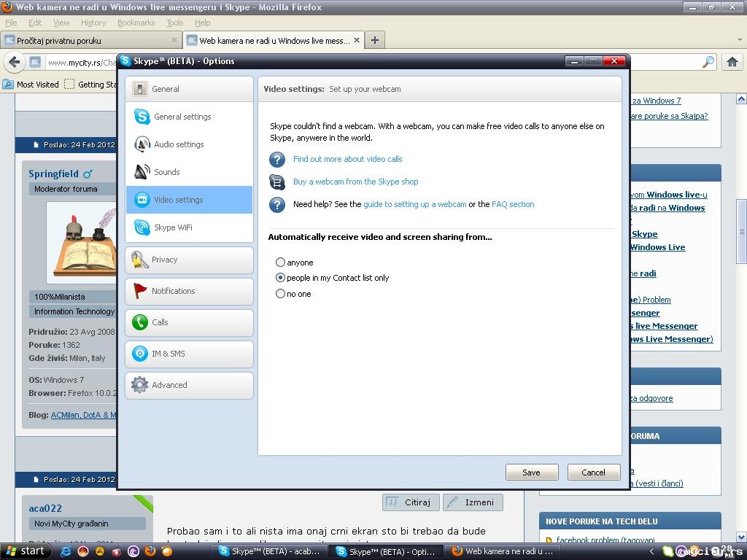747x560 pixels.
Task: Expand the Notifications section
Action: click(189, 291)
